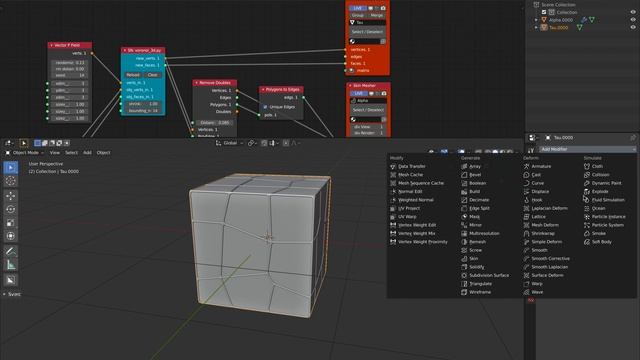The image size is (640, 360).
Task: Open the viewport Add menu
Action: (87, 153)
